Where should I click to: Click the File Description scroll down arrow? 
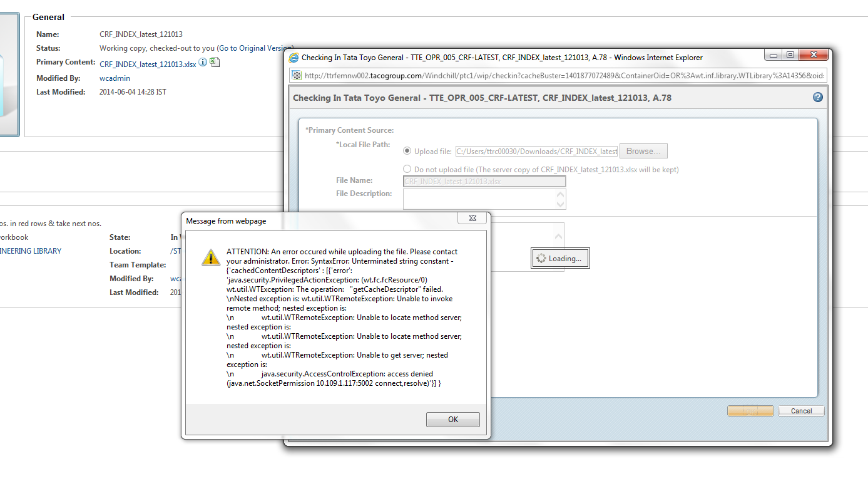click(x=561, y=204)
